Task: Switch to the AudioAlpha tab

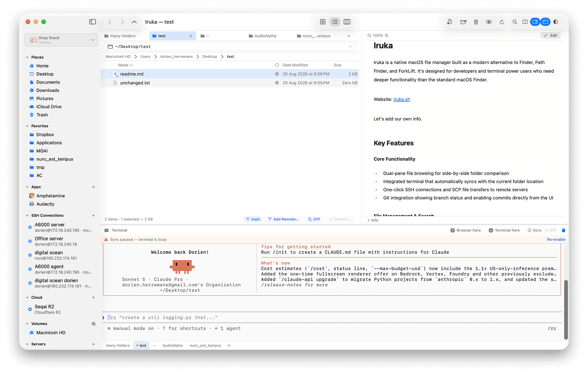Action: pyautogui.click(x=262, y=36)
